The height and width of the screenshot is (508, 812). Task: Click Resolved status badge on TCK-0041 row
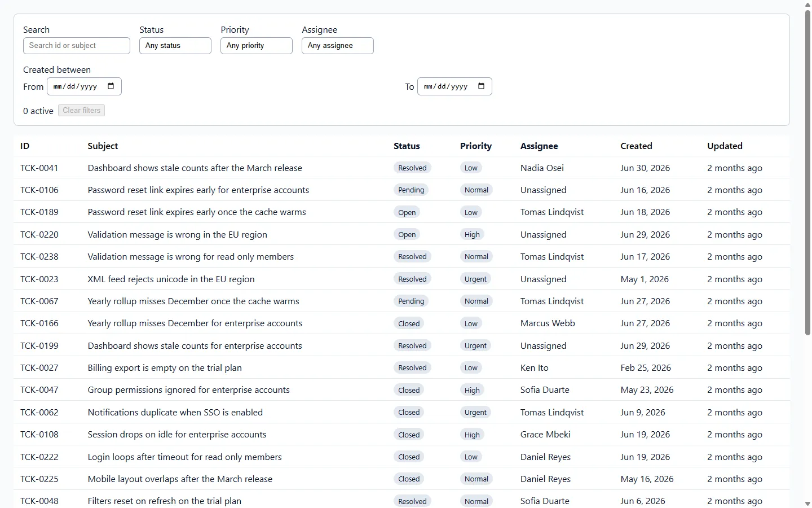tap(412, 168)
